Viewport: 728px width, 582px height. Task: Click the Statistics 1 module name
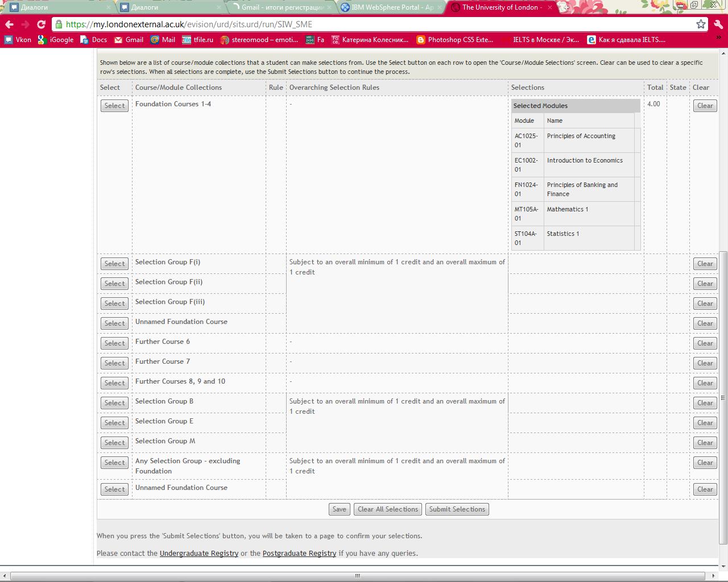pyautogui.click(x=563, y=234)
